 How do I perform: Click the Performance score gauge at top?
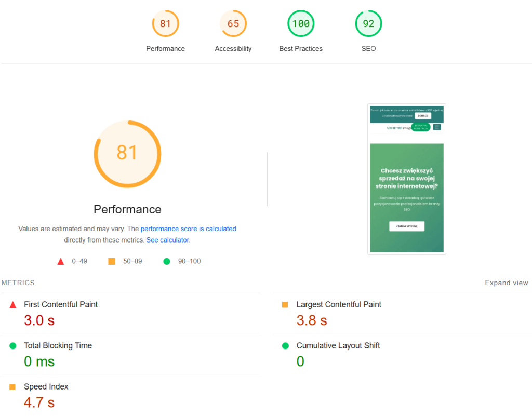(165, 24)
